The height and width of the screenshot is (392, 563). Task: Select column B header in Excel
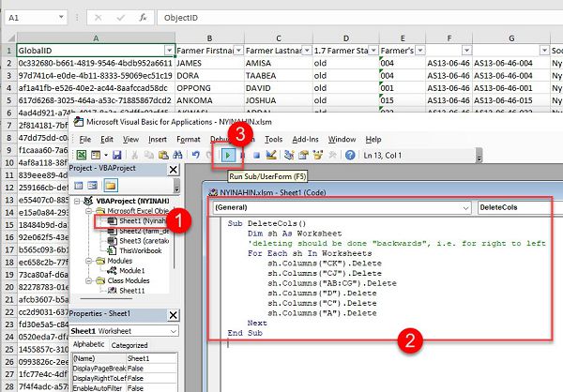(209, 38)
